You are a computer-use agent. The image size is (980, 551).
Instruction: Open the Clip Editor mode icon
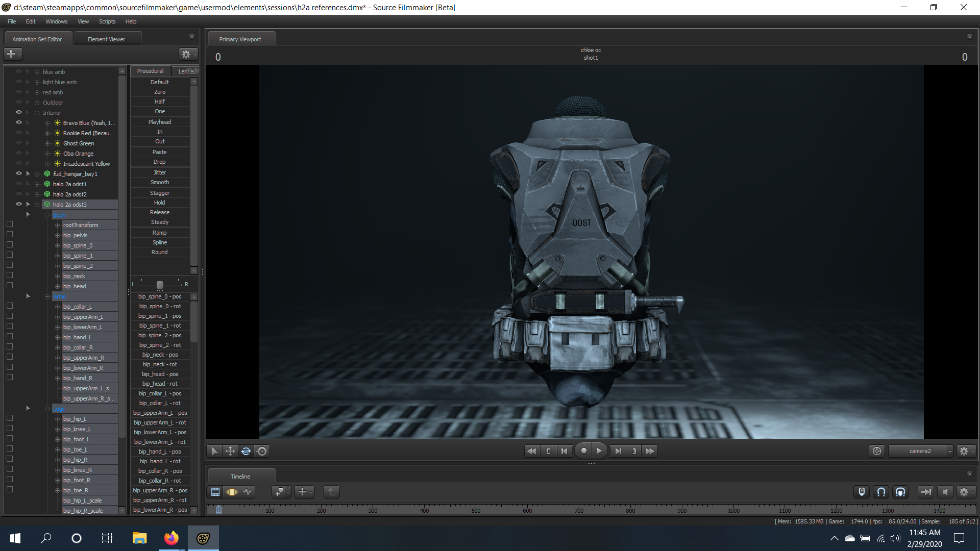215,492
